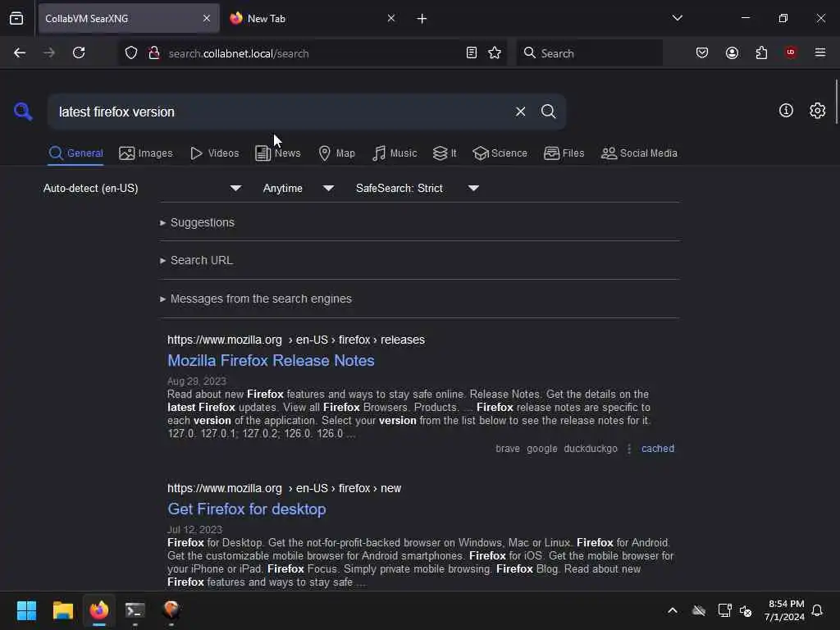This screenshot has height=630, width=840.
Task: Open the list all tabs chevron
Action: [x=677, y=18]
